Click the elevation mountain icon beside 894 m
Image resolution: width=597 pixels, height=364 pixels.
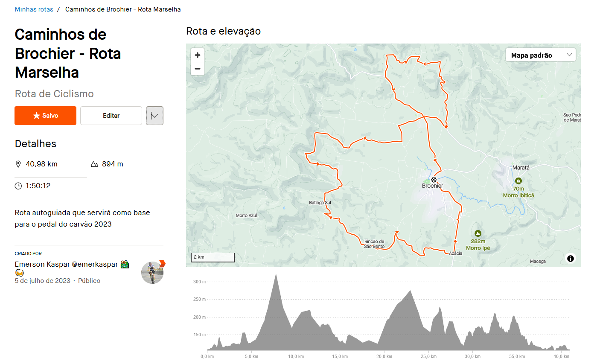(95, 164)
